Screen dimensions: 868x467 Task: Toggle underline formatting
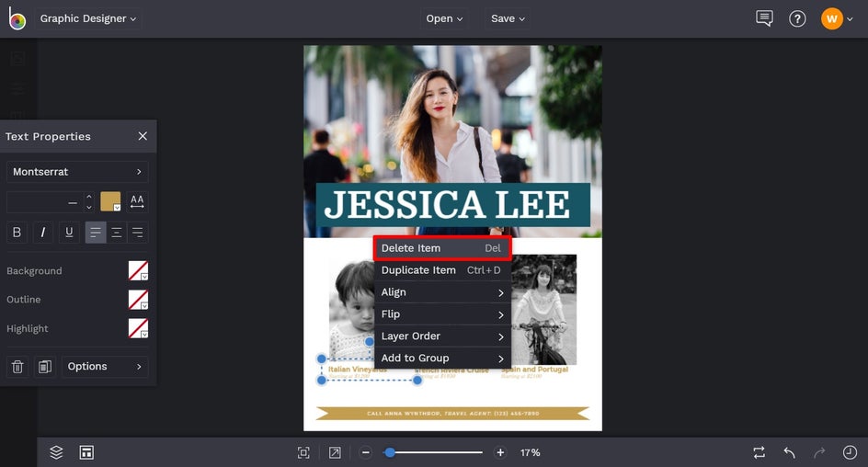[69, 233]
